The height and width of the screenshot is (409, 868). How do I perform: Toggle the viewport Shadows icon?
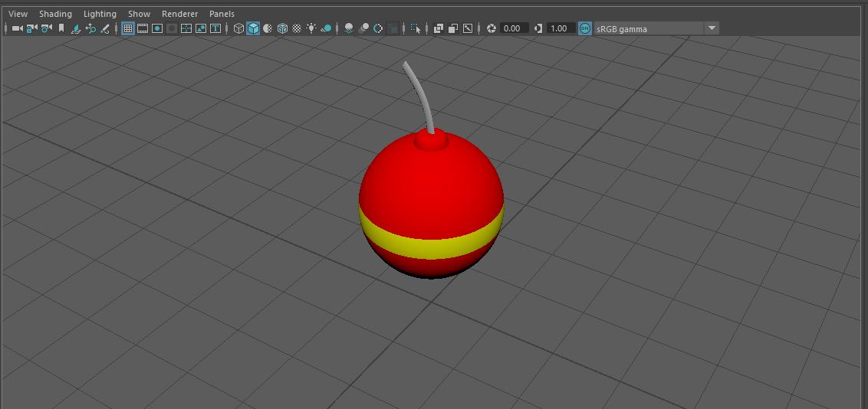pos(327,28)
